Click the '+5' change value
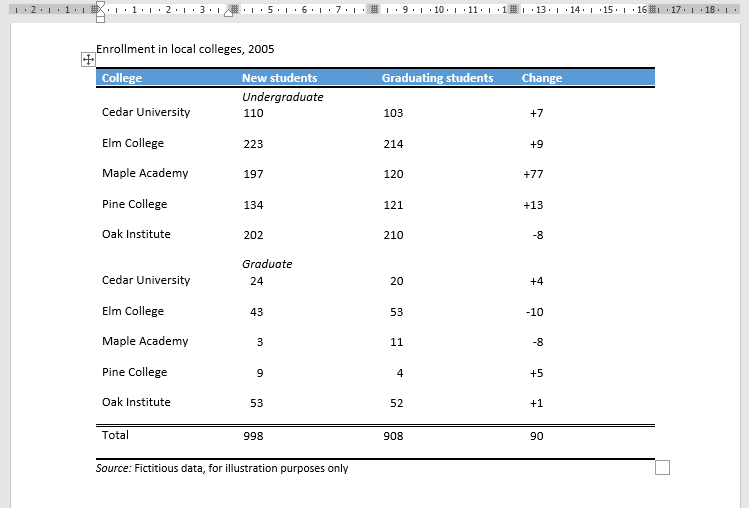 coord(536,374)
